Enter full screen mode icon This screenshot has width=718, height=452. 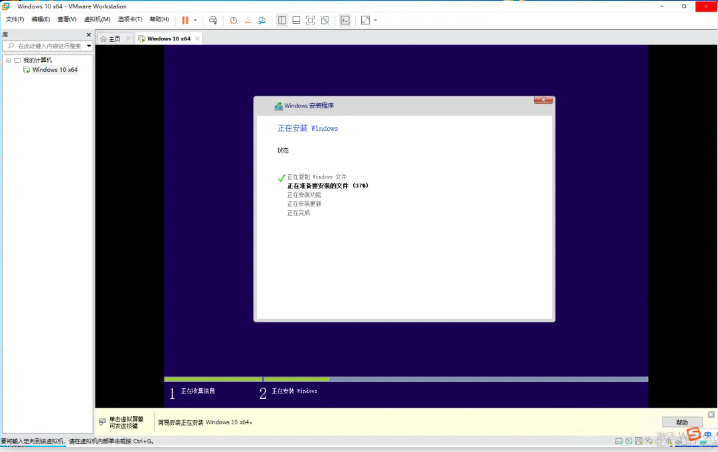click(310, 20)
